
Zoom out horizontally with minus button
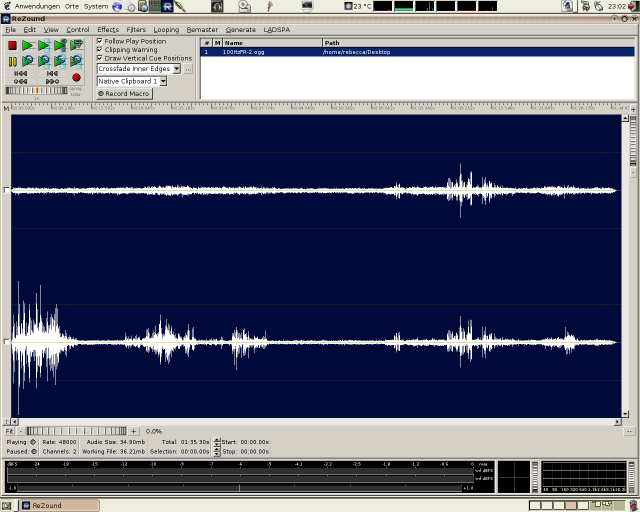tap(21, 431)
